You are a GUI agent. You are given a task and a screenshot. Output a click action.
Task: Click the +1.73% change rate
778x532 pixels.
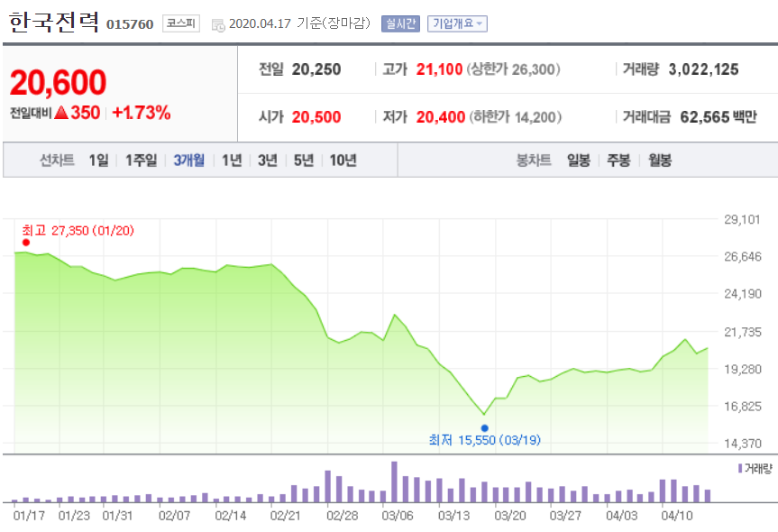[142, 113]
